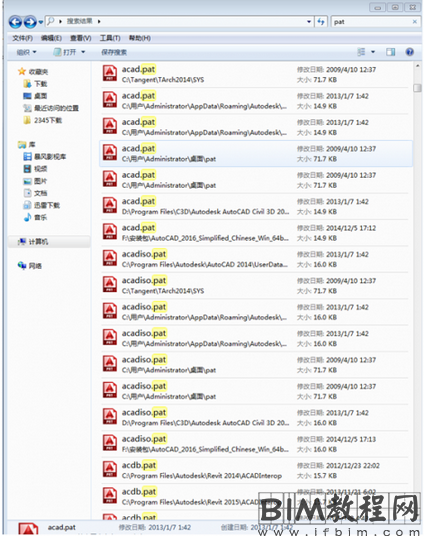Open 暴风影视库 library in the sidebar
426x541 pixels.
pos(50,157)
